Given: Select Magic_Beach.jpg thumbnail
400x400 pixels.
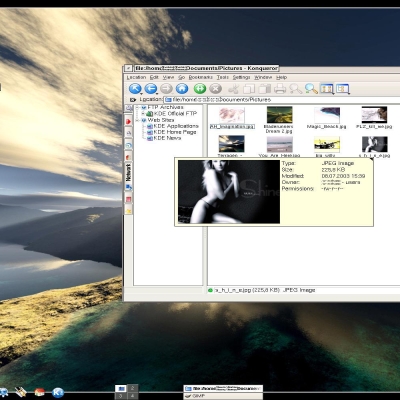Looking at the screenshot, I should (x=327, y=115).
